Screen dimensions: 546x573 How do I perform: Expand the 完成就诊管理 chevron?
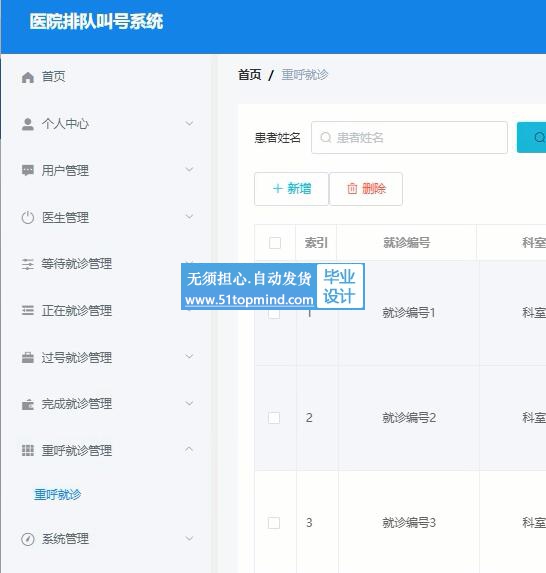point(189,403)
